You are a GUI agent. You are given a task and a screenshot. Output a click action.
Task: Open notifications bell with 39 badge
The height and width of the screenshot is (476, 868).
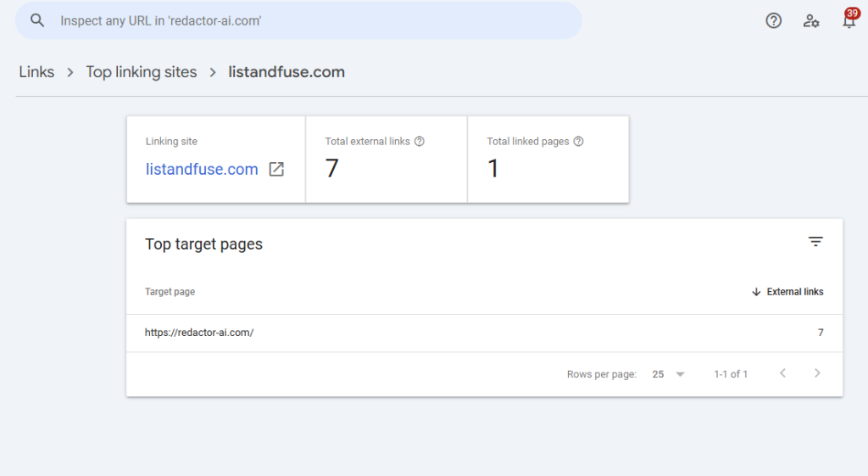849,20
